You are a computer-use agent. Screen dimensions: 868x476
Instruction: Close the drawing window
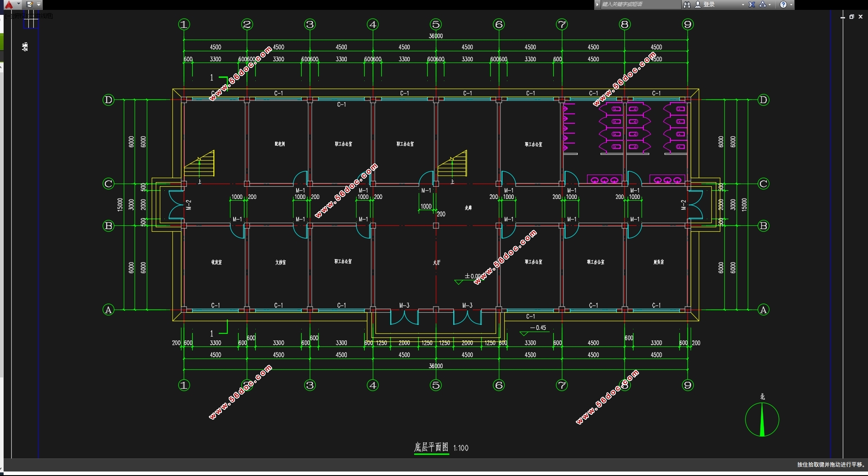860,17
